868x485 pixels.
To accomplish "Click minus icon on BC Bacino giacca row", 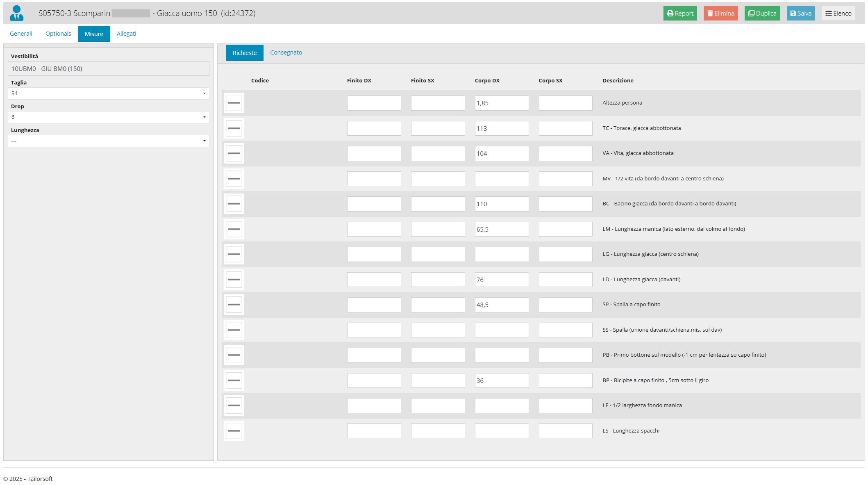I will click(x=234, y=204).
